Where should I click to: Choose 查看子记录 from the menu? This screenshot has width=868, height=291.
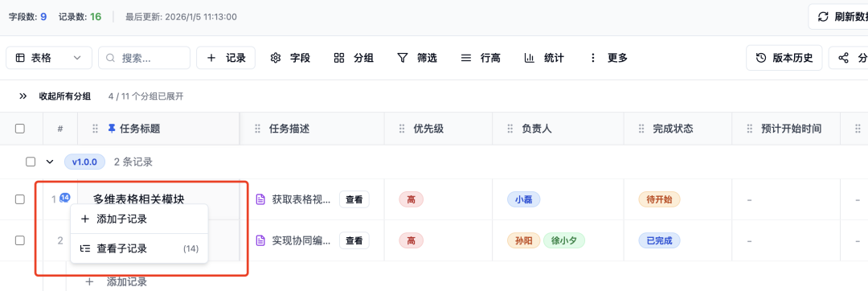(x=139, y=249)
